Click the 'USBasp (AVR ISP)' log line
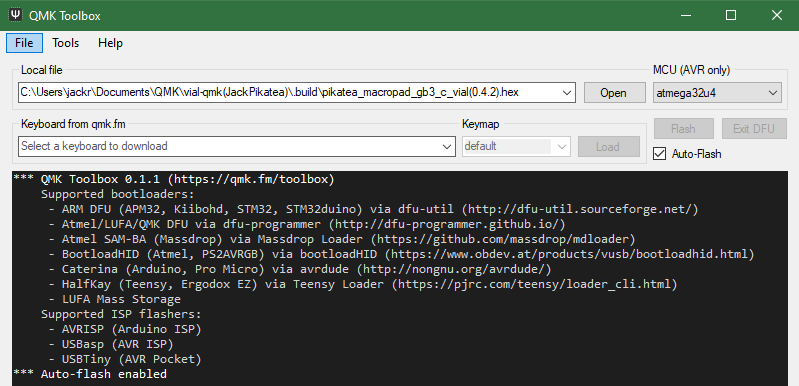Viewport: 799px width, 386px height. (x=111, y=344)
